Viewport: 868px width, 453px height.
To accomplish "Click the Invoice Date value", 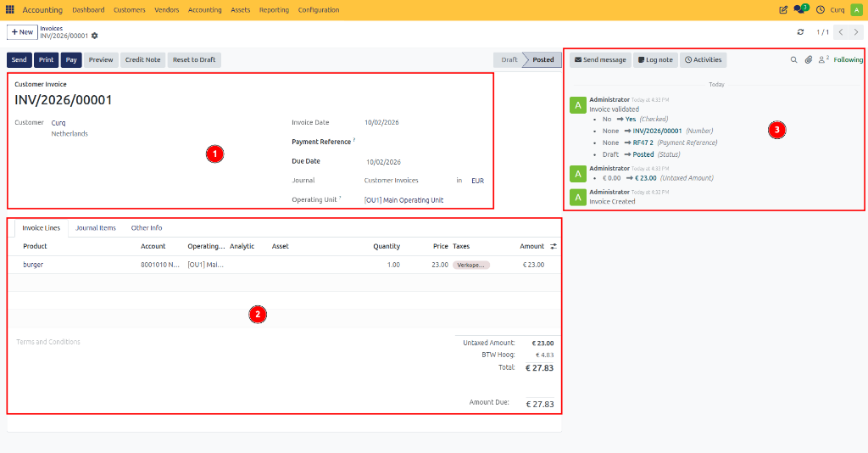I will 381,123.
